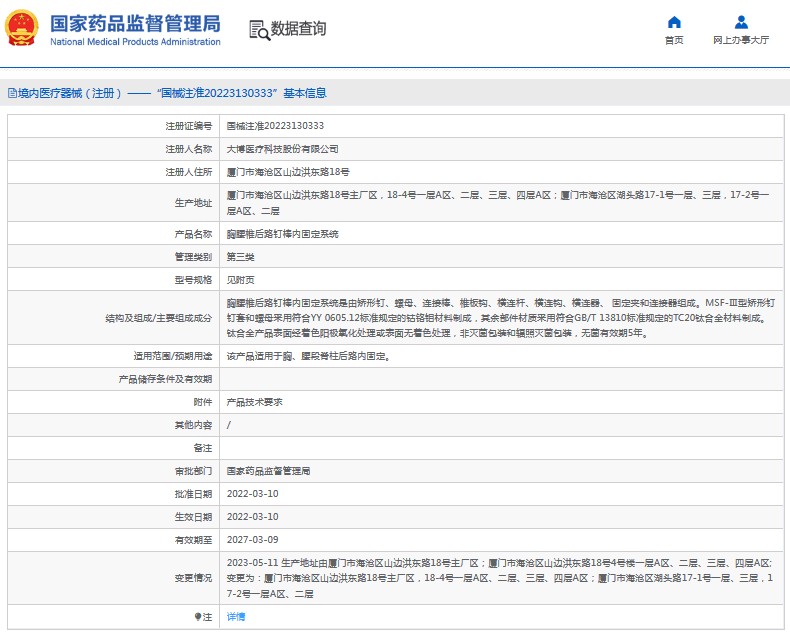The width and height of the screenshot is (790, 637).
Task: Click the 产品名称 row label
Action: (193, 234)
